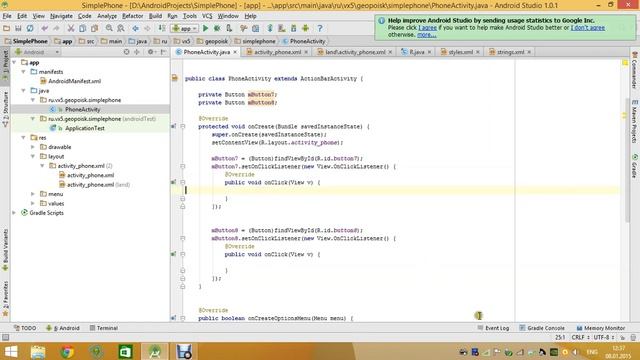Click the Cut scissors icon
640x360 pixels.
pyautogui.click(x=71, y=28)
